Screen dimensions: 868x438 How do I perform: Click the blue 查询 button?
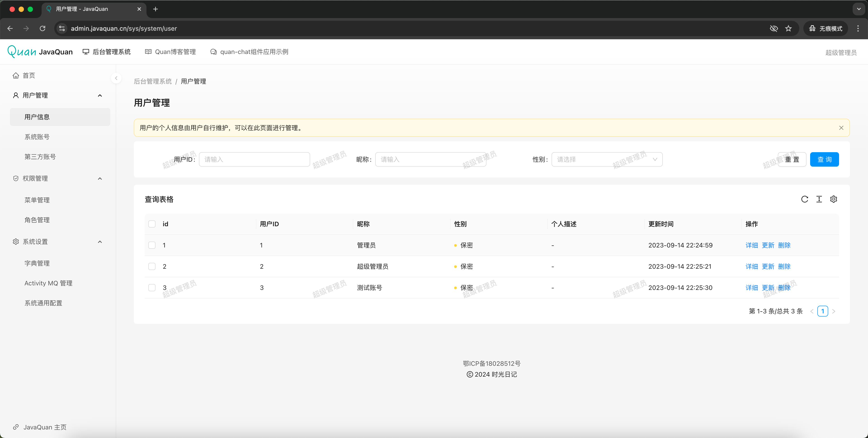point(824,160)
